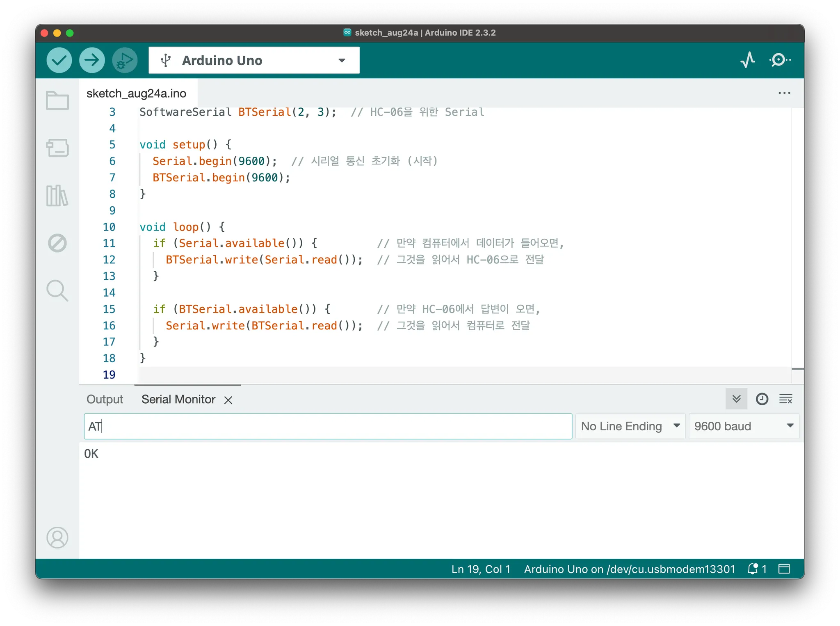Switch to the Output tab
This screenshot has height=626, width=840.
tap(105, 399)
